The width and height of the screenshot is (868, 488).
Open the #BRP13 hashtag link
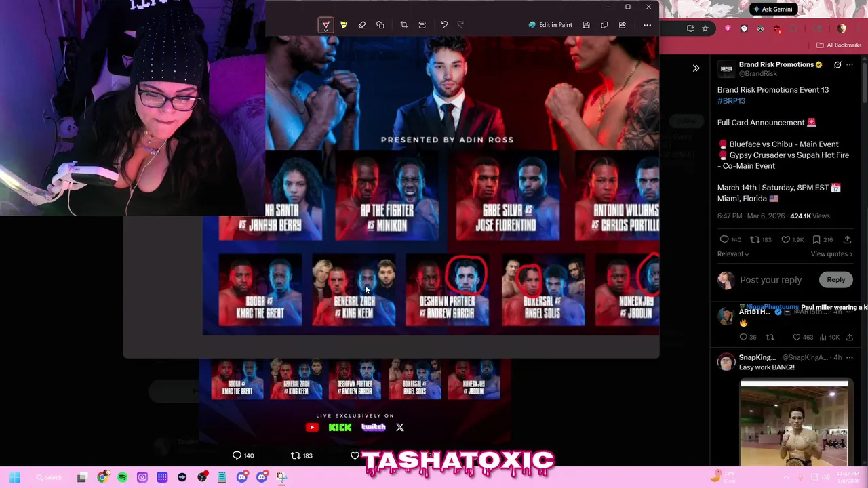pyautogui.click(x=731, y=100)
